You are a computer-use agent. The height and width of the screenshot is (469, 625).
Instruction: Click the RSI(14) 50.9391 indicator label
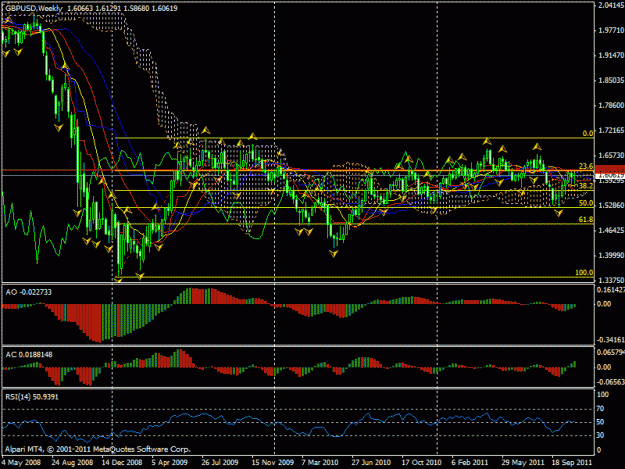point(32,397)
